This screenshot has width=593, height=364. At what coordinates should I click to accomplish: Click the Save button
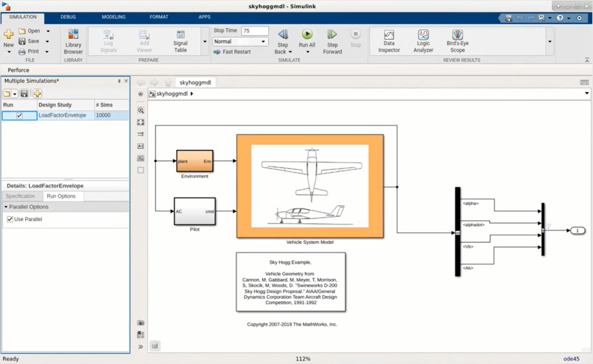tap(29, 41)
